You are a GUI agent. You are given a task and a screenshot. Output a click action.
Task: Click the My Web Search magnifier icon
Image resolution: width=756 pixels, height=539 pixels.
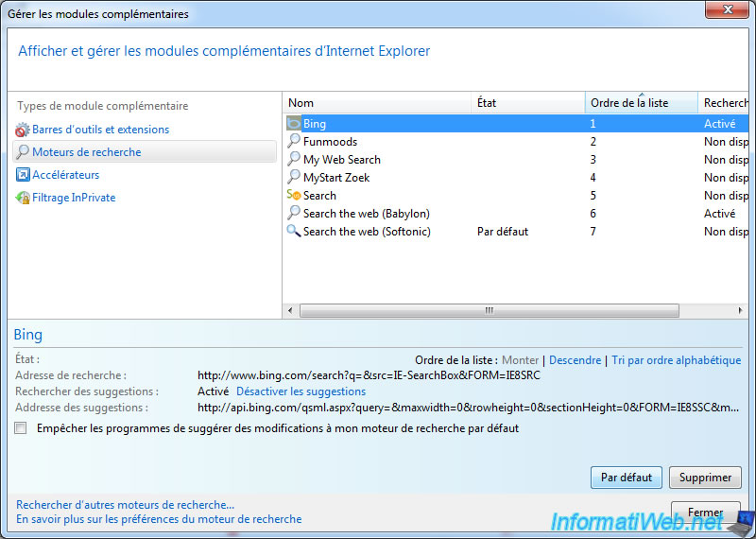coord(294,159)
